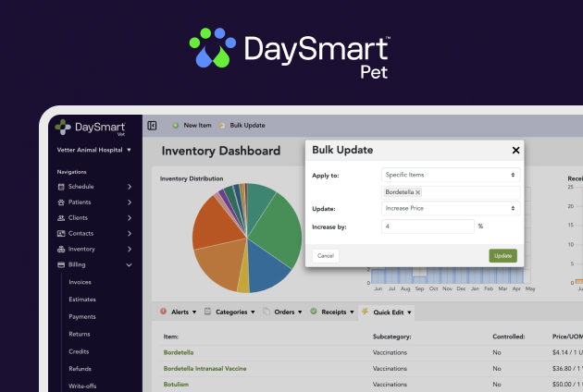The width and height of the screenshot is (583, 392).
Task: Open the Bordetella Intranasal Vaccine link
Action: pos(205,368)
